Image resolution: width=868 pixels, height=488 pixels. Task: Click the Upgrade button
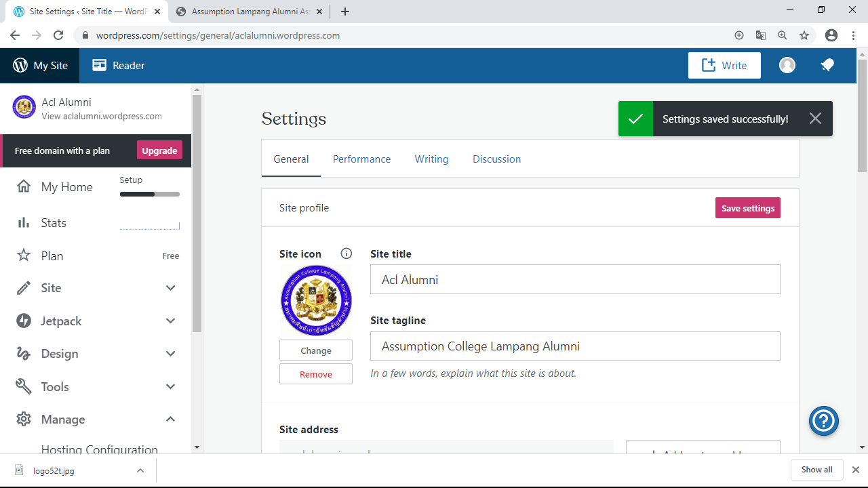159,150
